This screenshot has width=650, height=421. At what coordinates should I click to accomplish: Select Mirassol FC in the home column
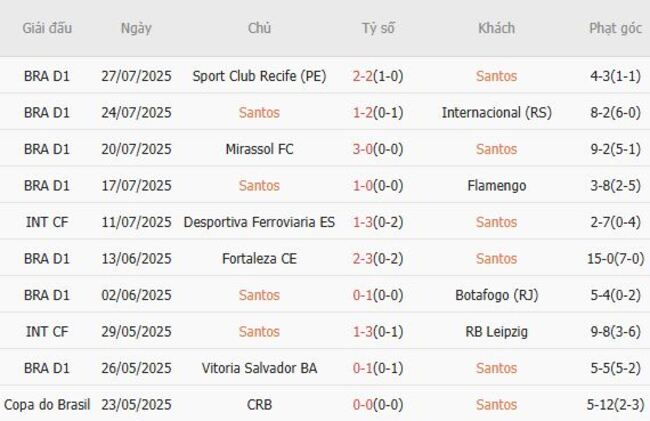coord(259,149)
